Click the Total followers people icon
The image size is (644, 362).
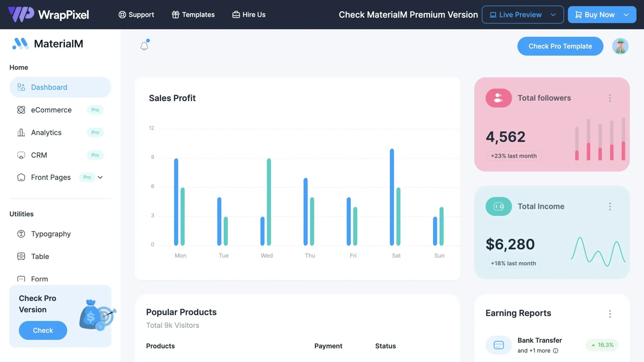click(498, 98)
